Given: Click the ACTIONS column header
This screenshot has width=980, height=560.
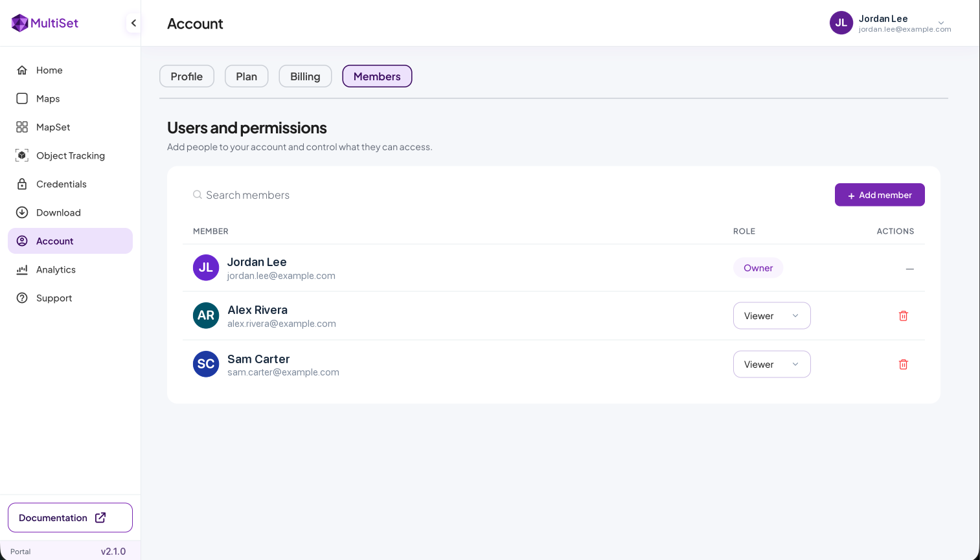Looking at the screenshot, I should coord(895,231).
